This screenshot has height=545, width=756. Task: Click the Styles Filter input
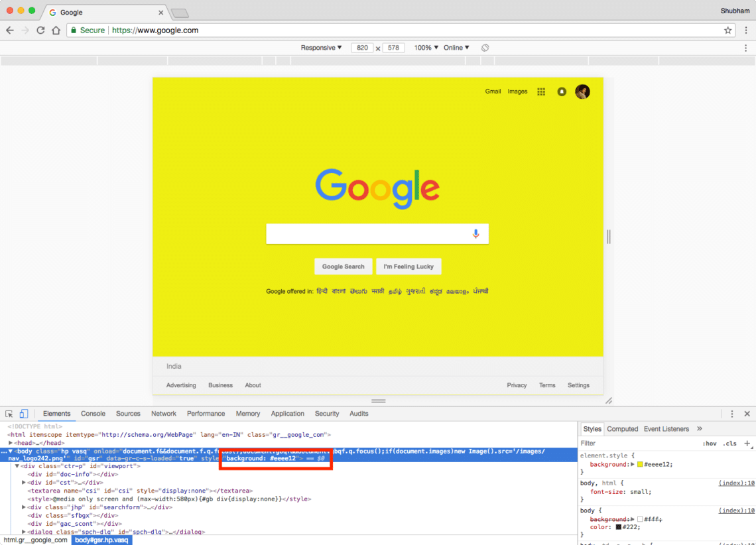coord(639,444)
